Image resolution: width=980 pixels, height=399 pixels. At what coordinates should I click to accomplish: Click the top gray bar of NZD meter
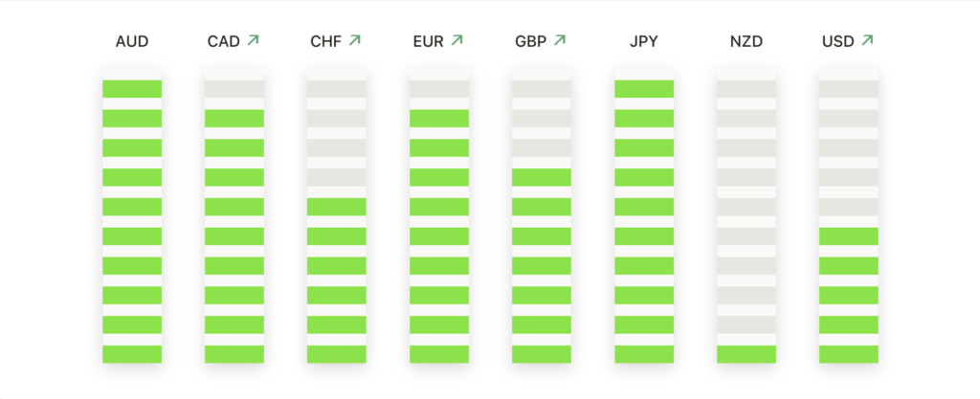(746, 89)
